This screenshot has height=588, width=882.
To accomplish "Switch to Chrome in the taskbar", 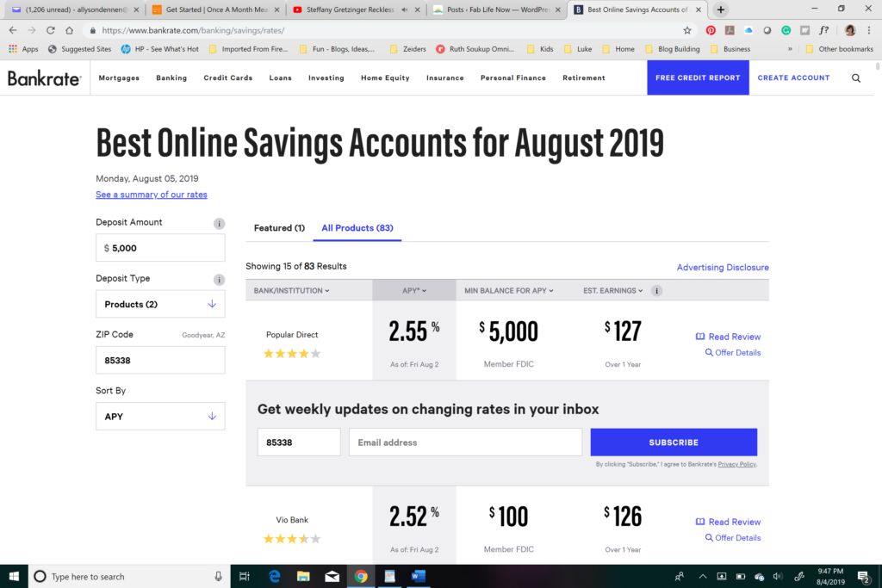I will point(361,576).
